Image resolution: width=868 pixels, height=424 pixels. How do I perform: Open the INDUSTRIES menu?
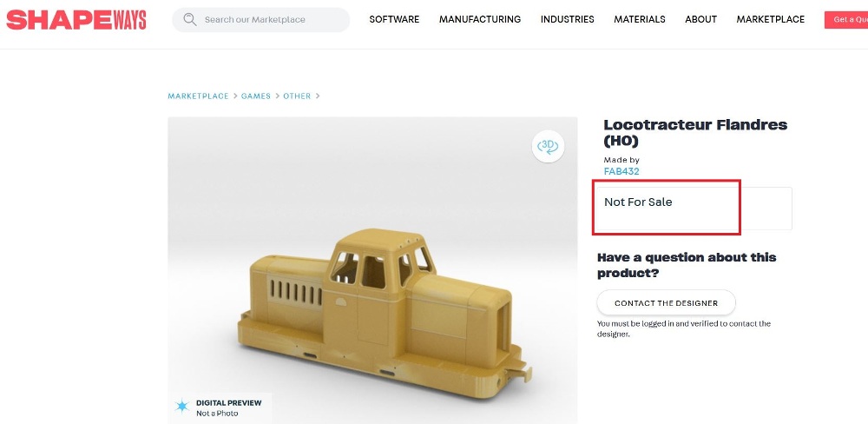pyautogui.click(x=568, y=19)
